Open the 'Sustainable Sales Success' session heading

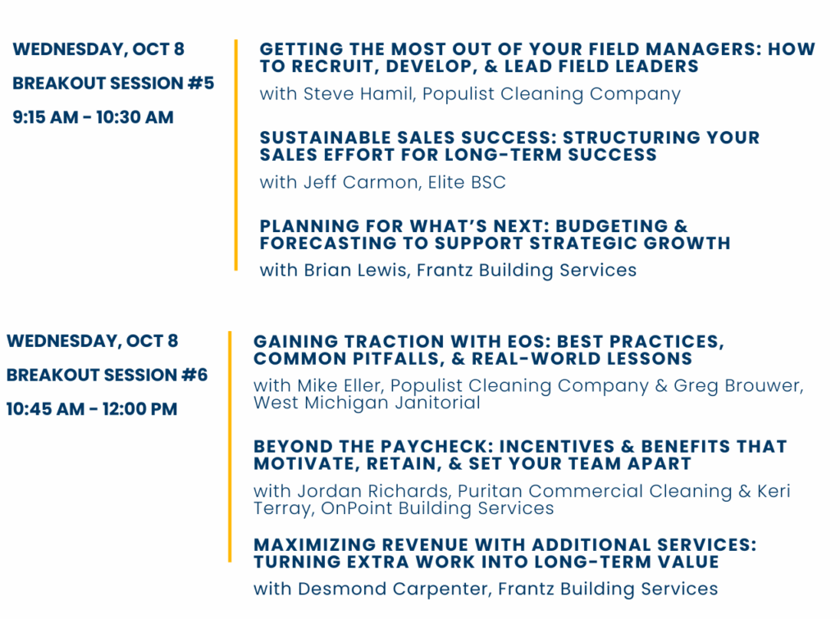click(509, 146)
